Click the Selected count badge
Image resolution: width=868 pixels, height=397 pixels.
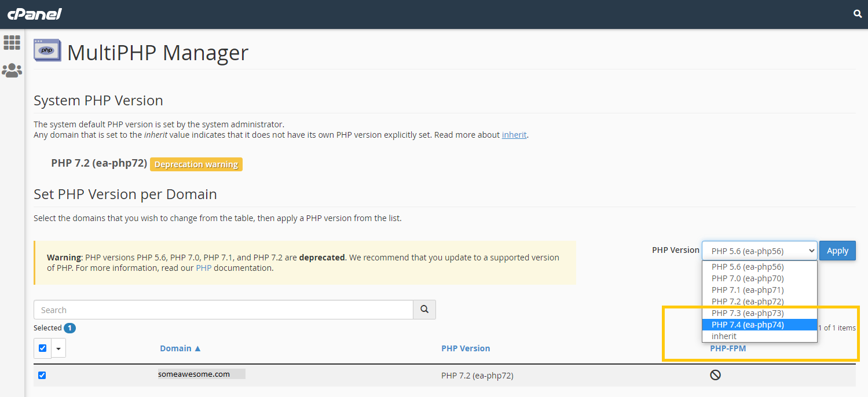tap(69, 328)
